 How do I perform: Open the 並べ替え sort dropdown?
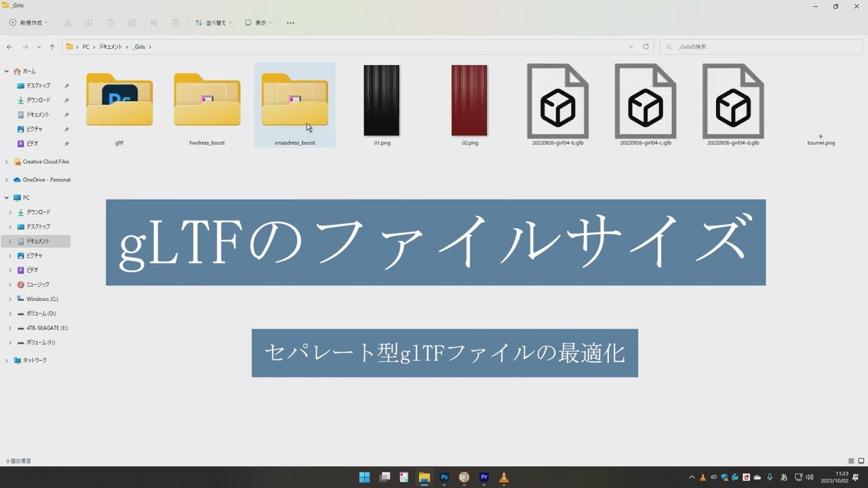coord(213,23)
